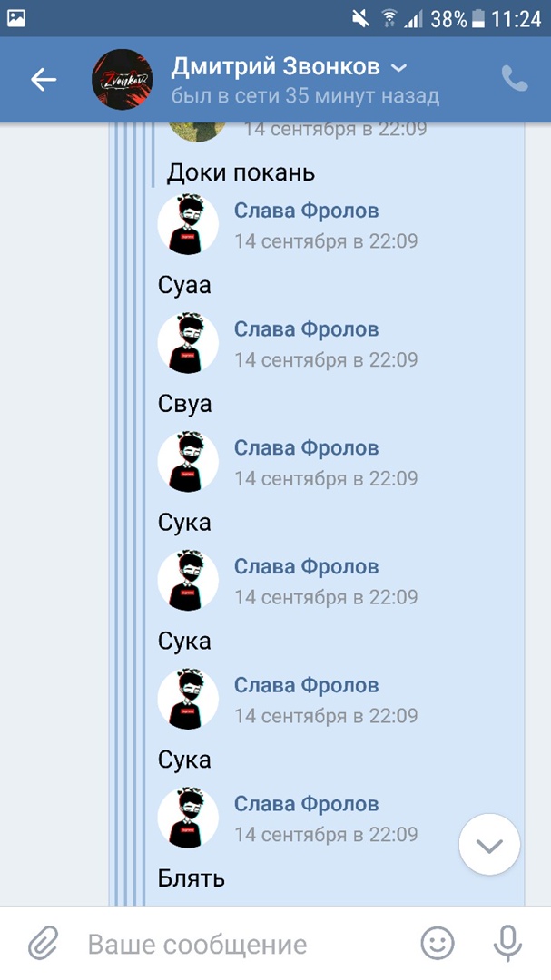The height and width of the screenshot is (980, 551).
Task: Open the emoji smiley picker
Action: coord(438,943)
